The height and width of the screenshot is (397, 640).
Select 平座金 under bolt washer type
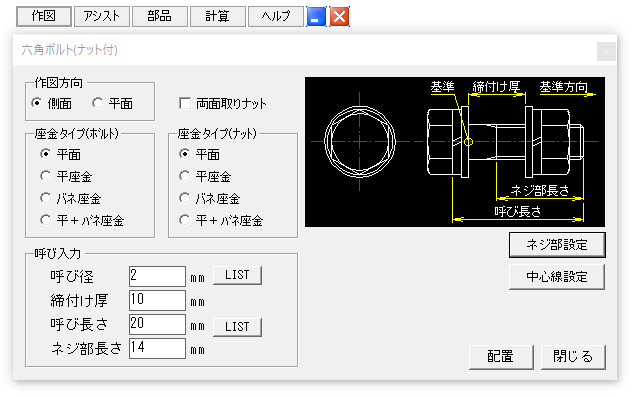66,177
